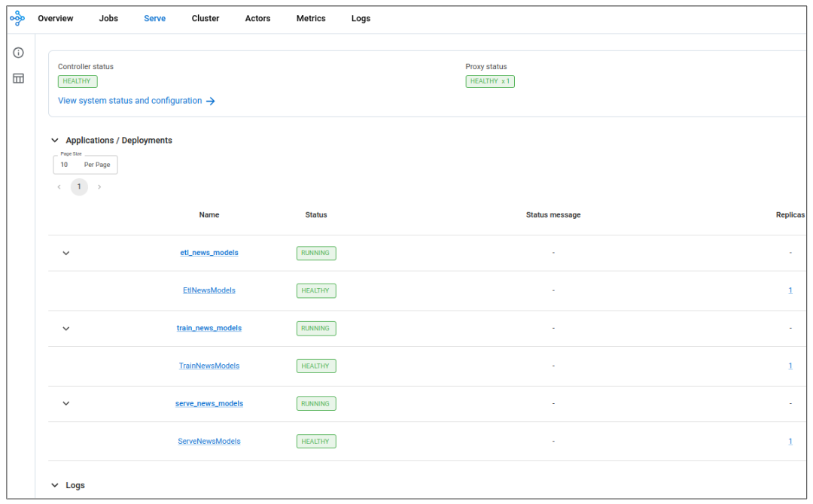Switch to the Metrics tab
813x504 pixels.
(x=311, y=19)
